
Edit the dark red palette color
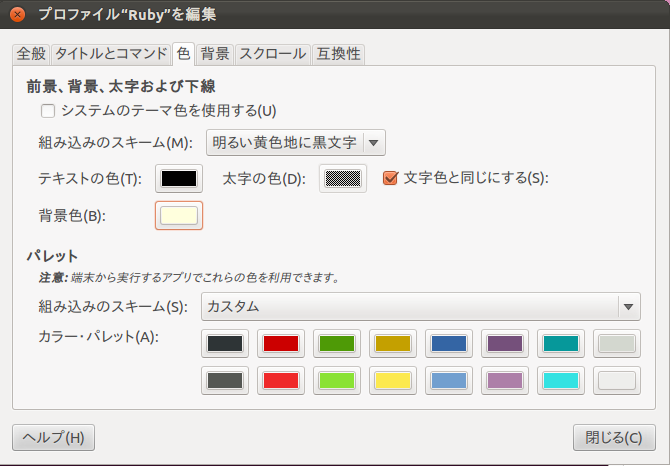281,343
